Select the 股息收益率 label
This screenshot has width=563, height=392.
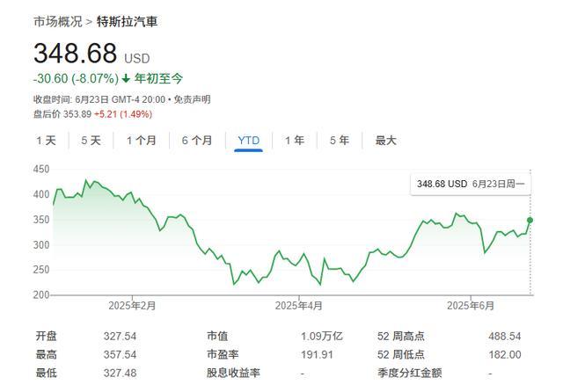point(233,373)
